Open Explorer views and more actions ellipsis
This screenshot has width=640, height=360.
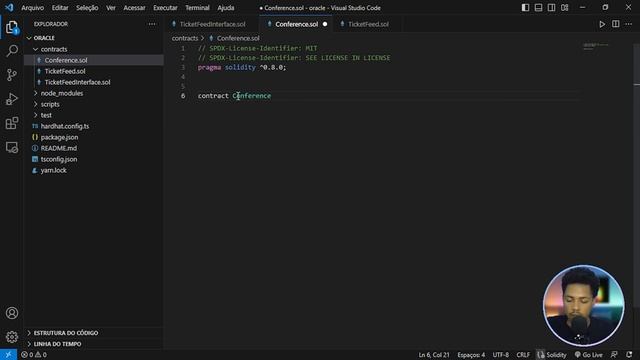click(x=152, y=24)
